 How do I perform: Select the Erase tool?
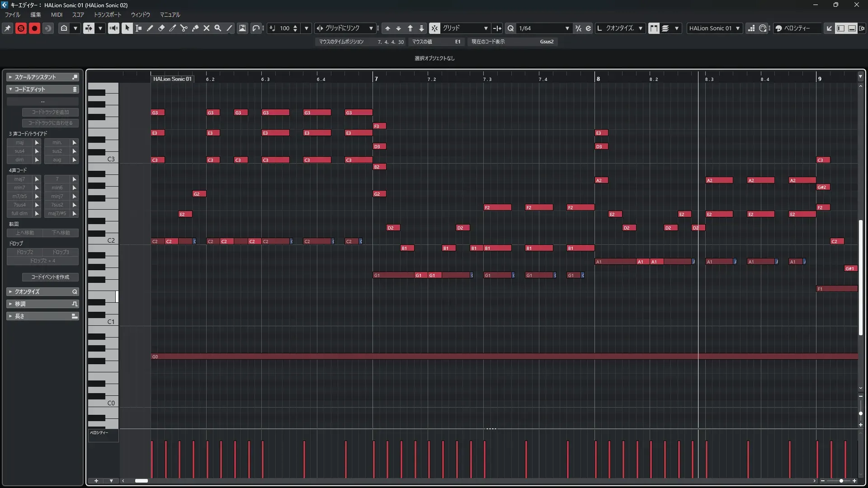pos(161,28)
